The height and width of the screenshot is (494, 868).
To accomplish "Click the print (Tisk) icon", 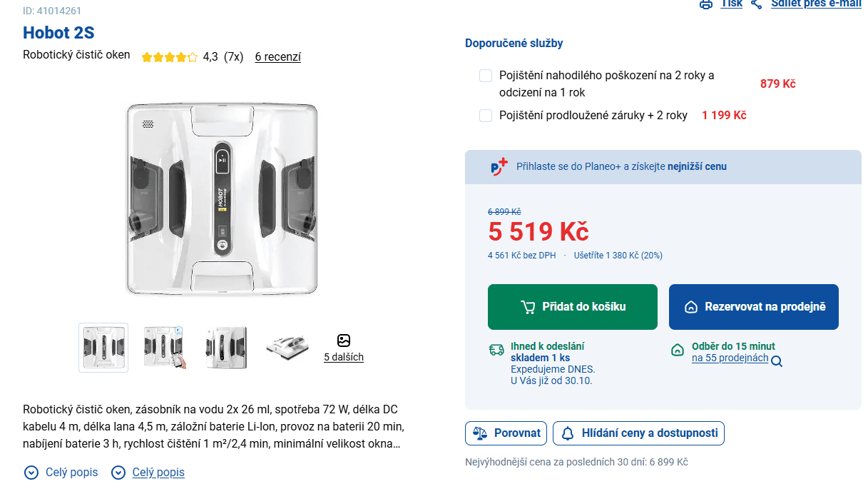I will pyautogui.click(x=705, y=4).
